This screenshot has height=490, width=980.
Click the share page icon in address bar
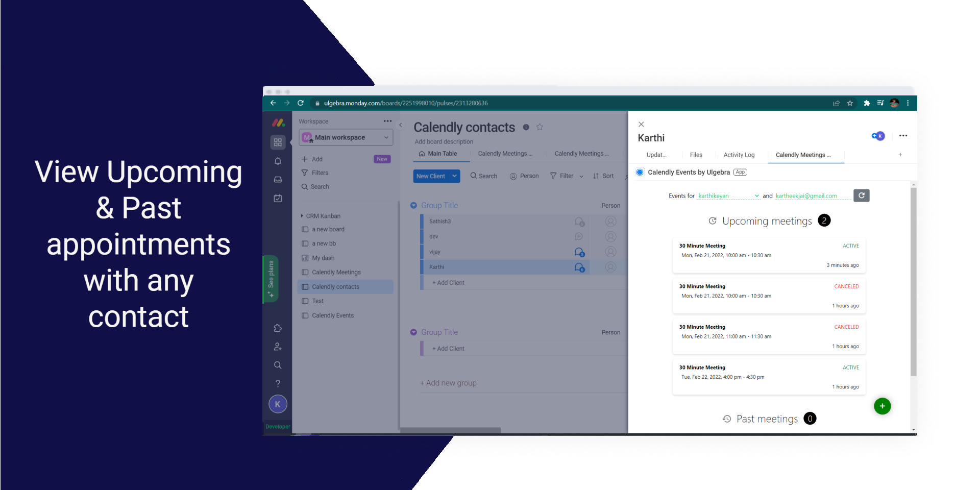(836, 103)
